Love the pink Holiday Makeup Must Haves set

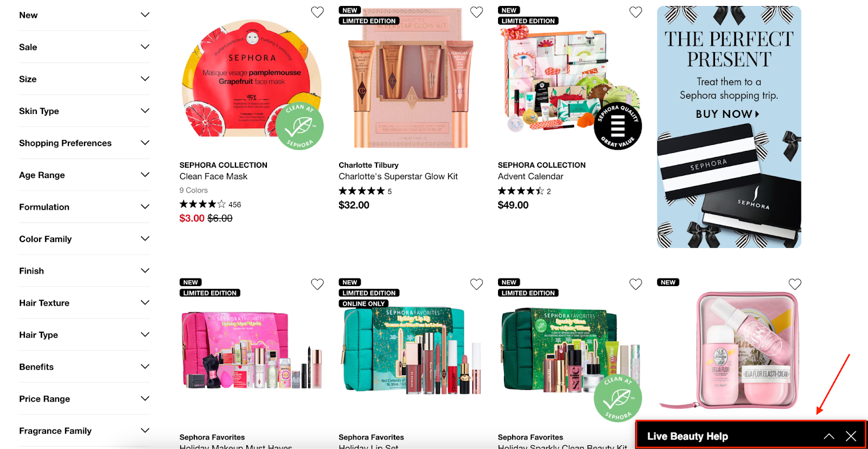coord(317,284)
